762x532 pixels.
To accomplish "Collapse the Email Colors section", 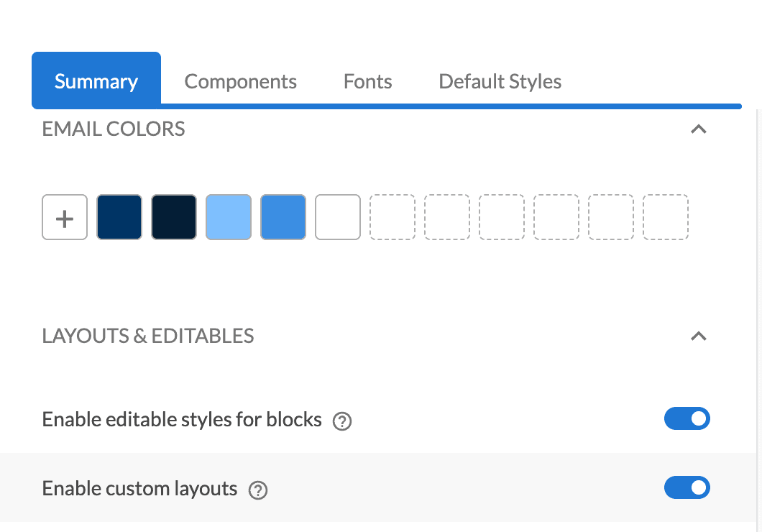I will tap(699, 129).
